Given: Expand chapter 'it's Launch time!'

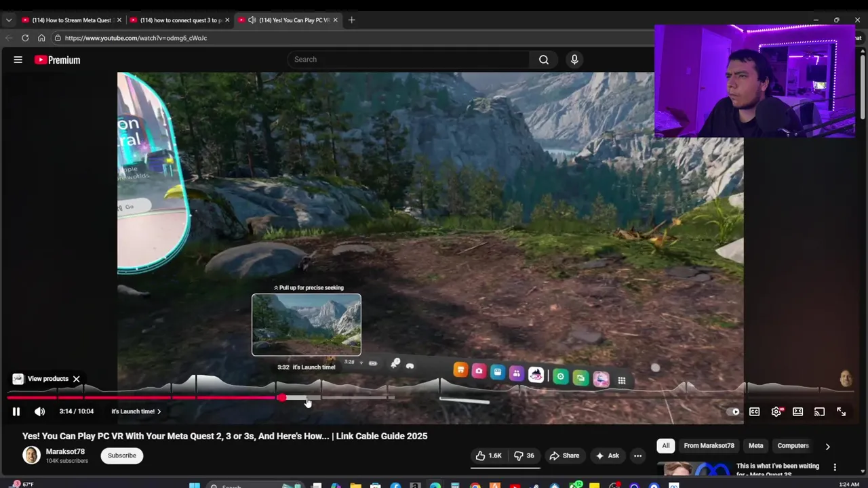Looking at the screenshot, I should pos(136,411).
